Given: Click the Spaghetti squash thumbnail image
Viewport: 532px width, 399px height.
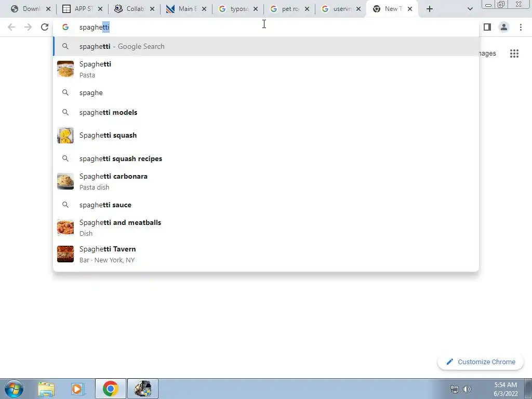Looking at the screenshot, I should (x=65, y=135).
